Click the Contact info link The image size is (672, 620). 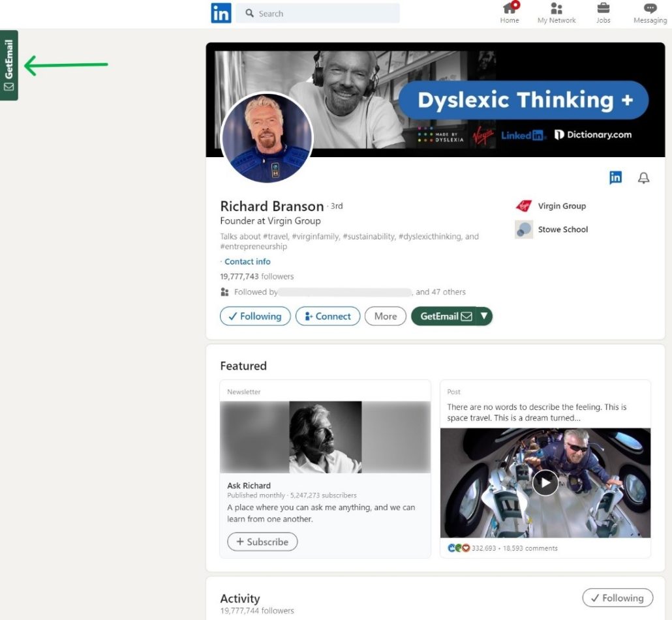point(247,261)
